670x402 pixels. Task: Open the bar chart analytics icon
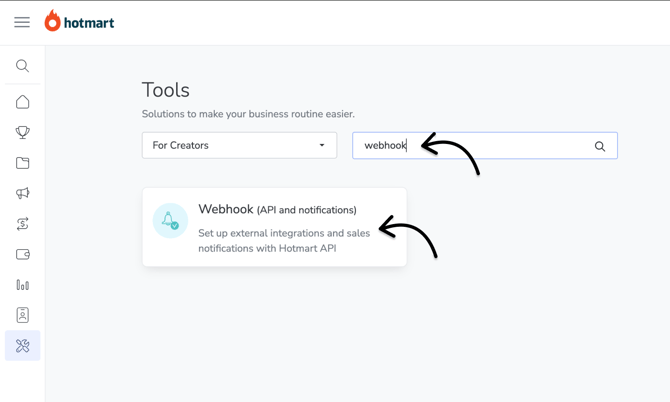pos(22,285)
